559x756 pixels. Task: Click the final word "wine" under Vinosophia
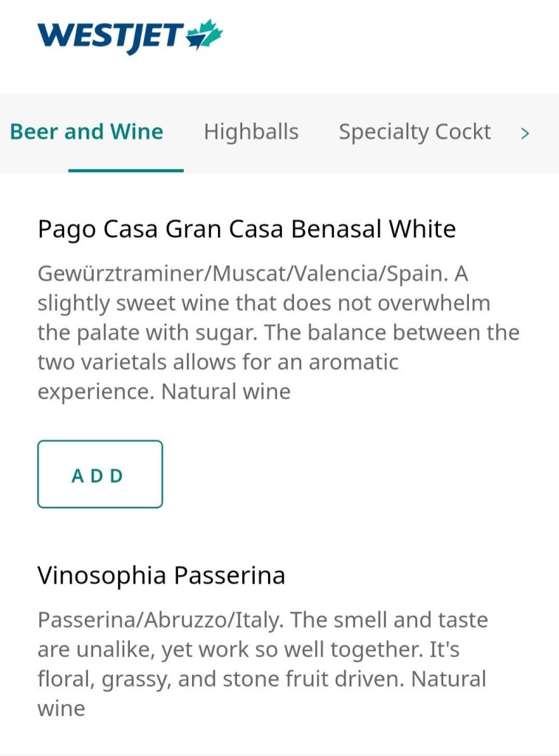point(61,709)
